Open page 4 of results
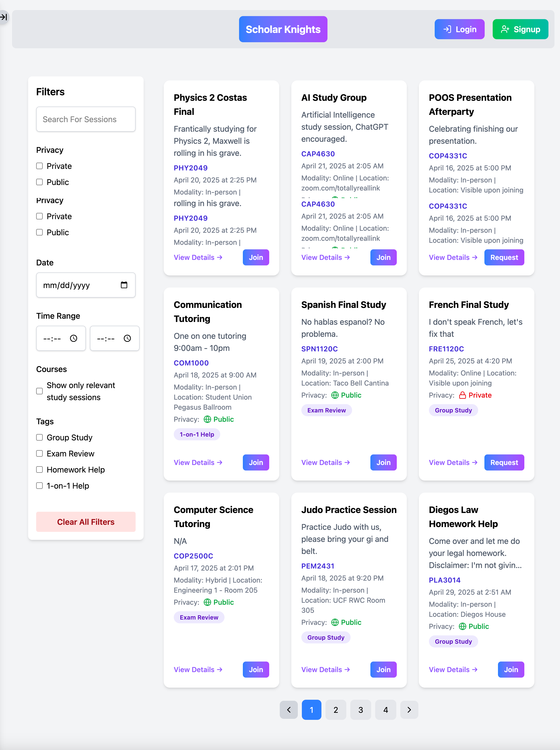This screenshot has width=560, height=750. (385, 710)
